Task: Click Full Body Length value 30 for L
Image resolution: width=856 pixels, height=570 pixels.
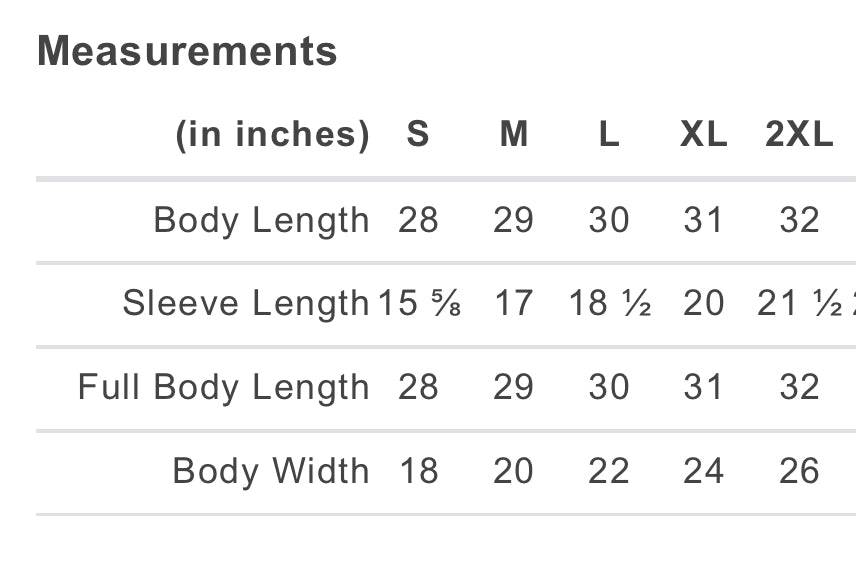Action: 608,387
